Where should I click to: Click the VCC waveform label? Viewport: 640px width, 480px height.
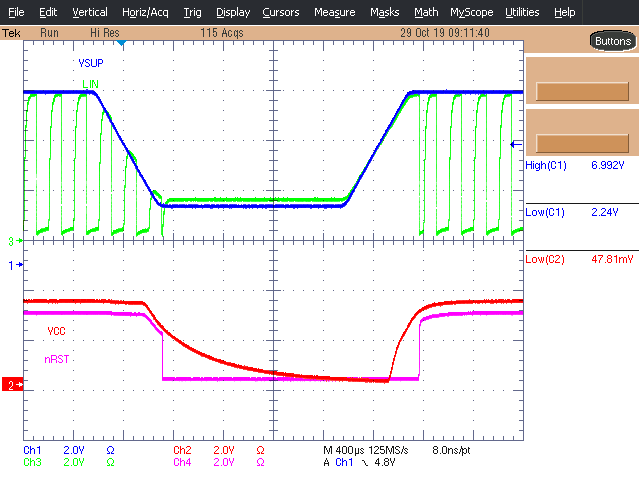(x=56, y=331)
